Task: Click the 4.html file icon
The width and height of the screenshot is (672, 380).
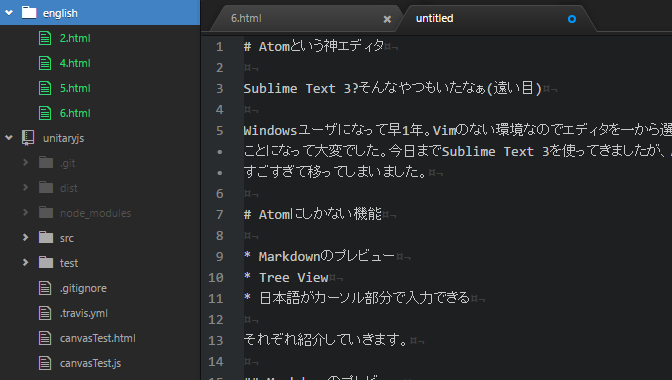Action: pos(45,63)
